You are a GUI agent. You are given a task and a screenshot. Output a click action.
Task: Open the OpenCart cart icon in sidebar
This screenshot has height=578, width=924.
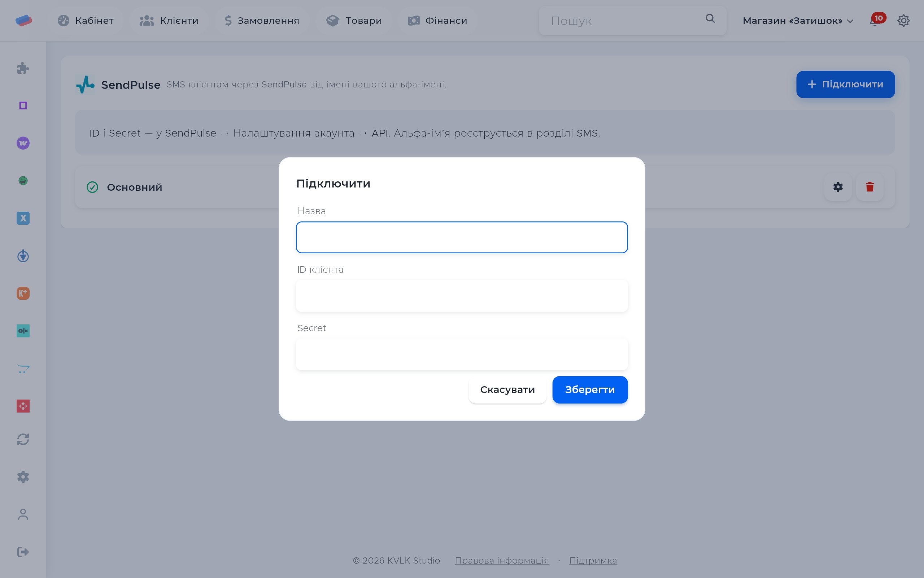23,368
